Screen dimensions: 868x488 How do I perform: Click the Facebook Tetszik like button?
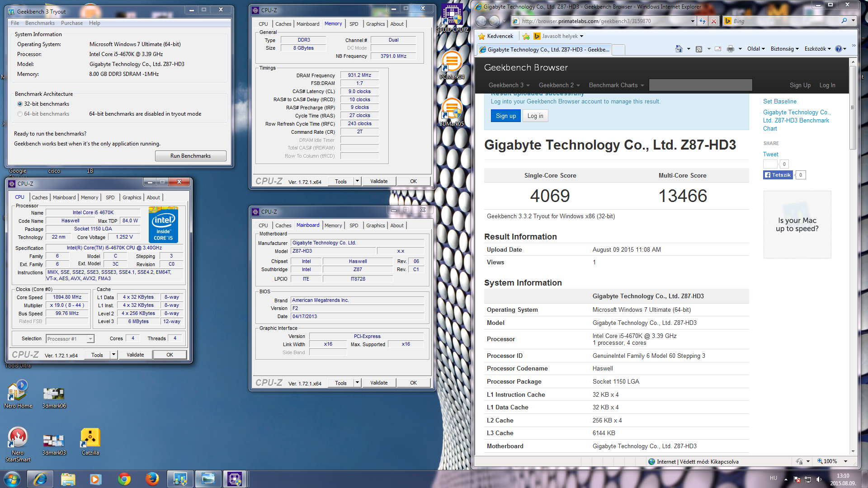[778, 175]
